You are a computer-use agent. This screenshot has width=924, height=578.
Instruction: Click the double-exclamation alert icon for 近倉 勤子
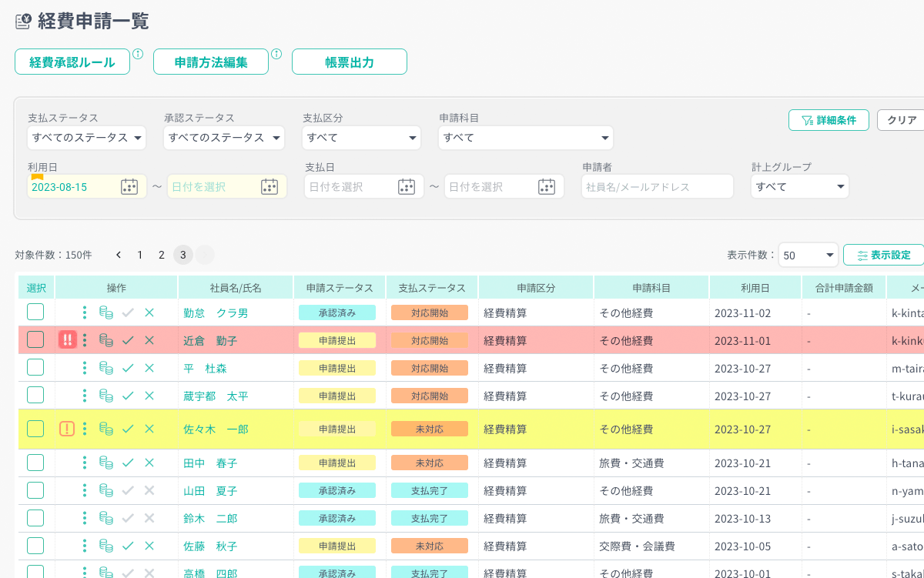tap(67, 340)
